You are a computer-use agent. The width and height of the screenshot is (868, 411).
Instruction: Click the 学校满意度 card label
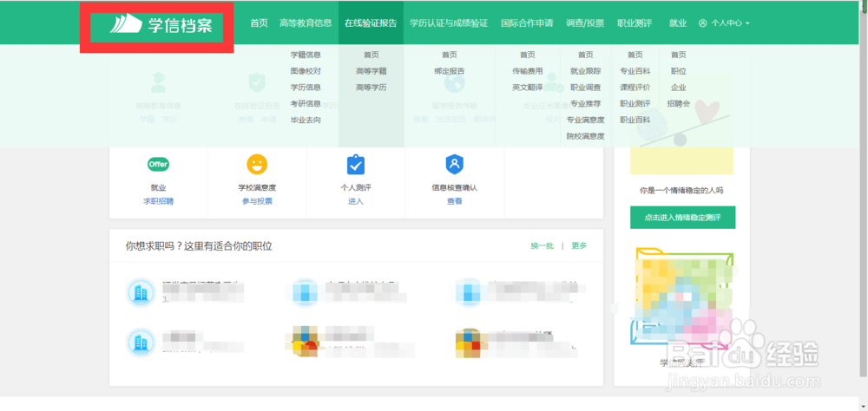click(x=257, y=188)
